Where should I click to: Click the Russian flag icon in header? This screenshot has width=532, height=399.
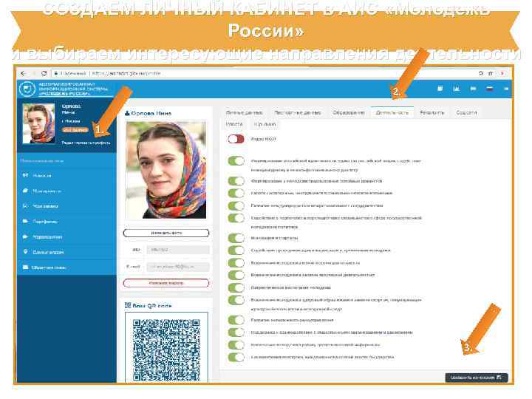pos(490,89)
